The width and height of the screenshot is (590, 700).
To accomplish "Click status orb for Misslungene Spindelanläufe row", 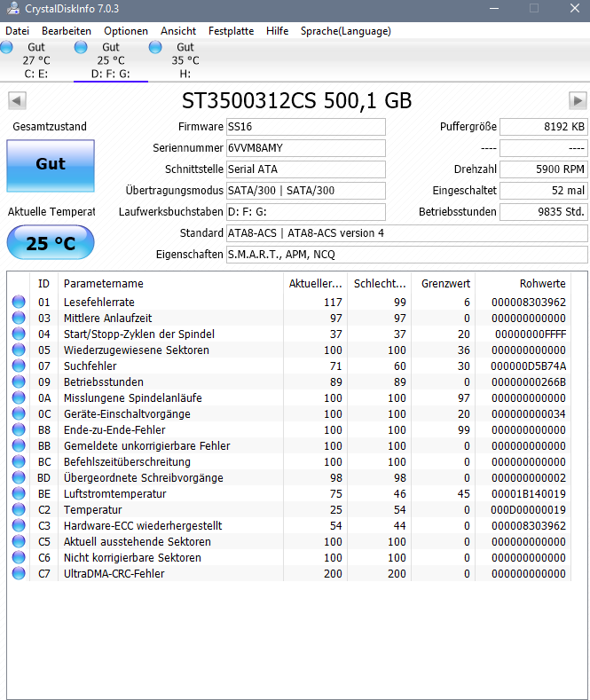I will 19,397.
